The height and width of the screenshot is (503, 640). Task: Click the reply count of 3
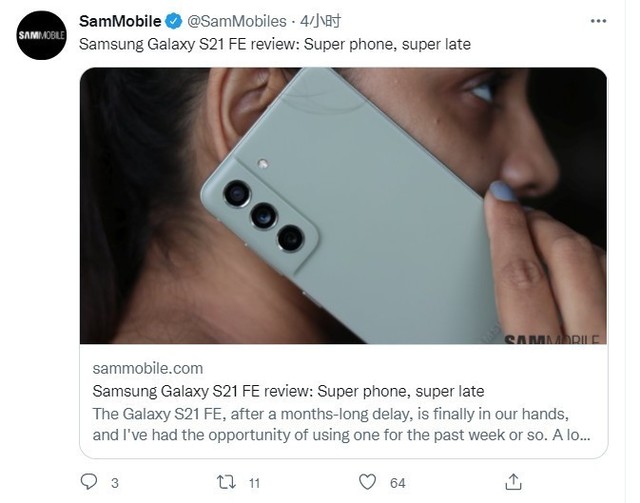pos(115,484)
